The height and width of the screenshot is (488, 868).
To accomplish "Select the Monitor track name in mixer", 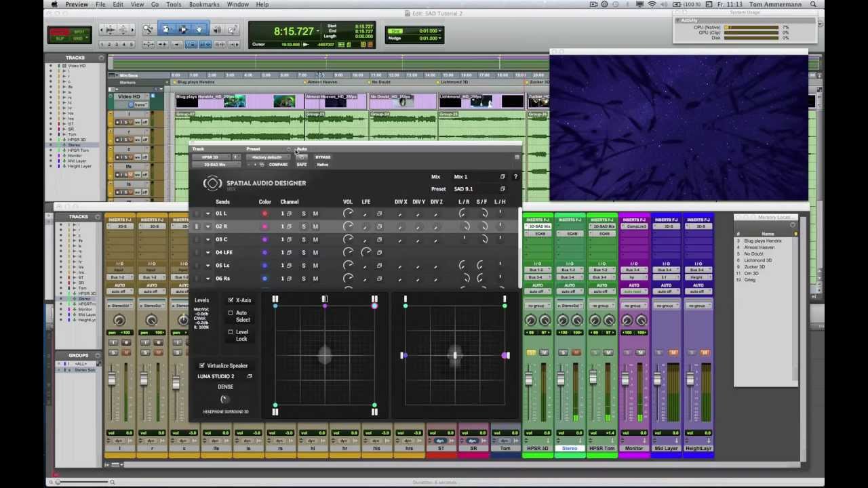I will tap(634, 449).
